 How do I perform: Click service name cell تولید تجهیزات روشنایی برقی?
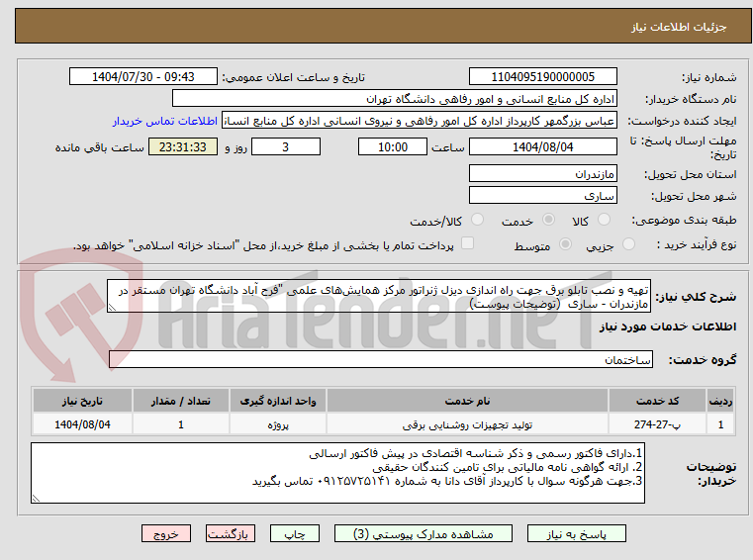click(x=467, y=425)
